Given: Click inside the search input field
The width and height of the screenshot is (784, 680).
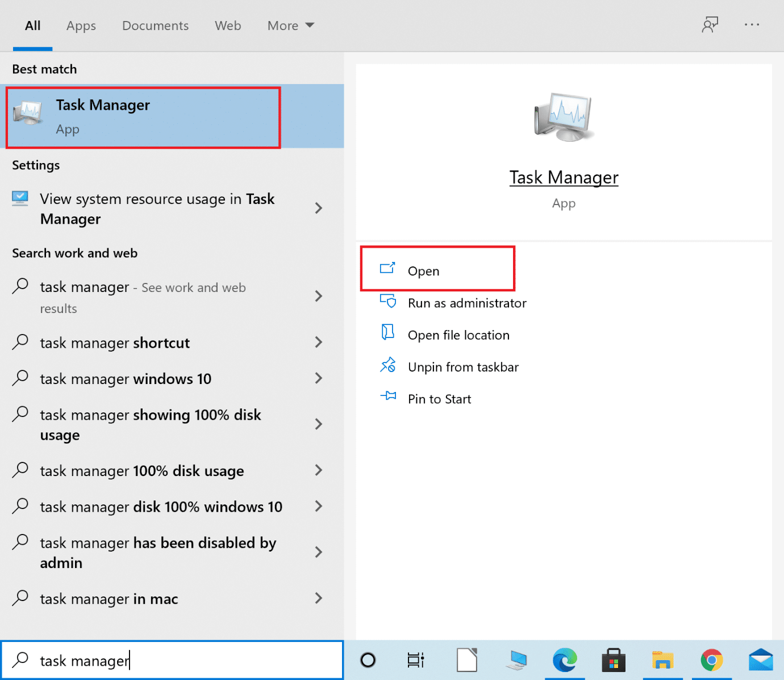Looking at the screenshot, I should tap(170, 660).
